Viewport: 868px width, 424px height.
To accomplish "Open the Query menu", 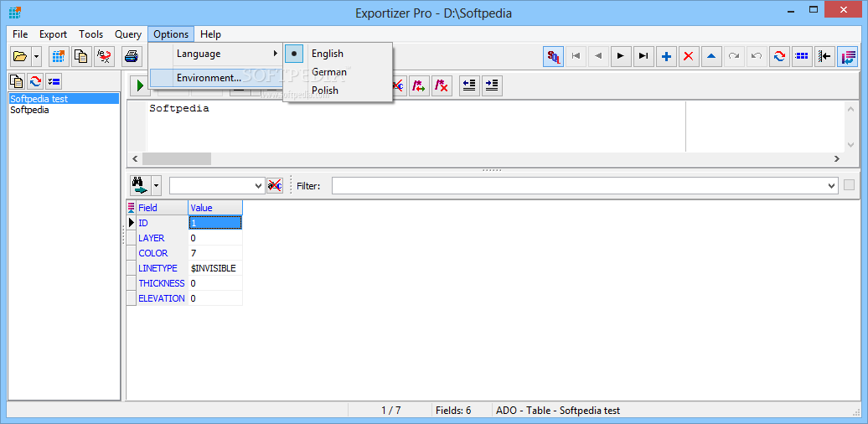I will pos(128,34).
